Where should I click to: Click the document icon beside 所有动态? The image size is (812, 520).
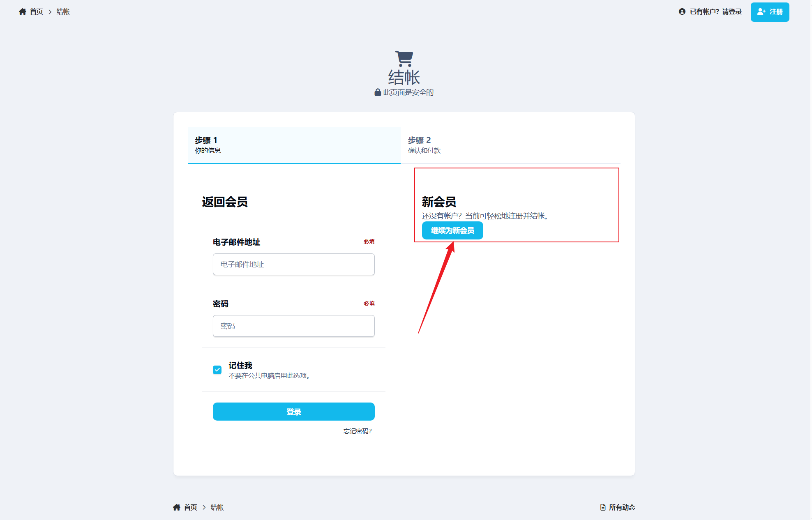(603, 507)
